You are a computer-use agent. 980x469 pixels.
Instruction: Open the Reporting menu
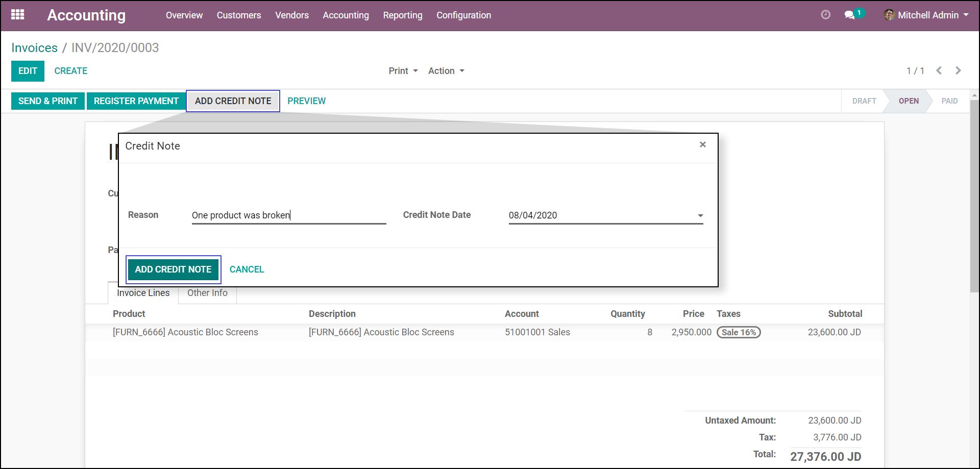[402, 15]
